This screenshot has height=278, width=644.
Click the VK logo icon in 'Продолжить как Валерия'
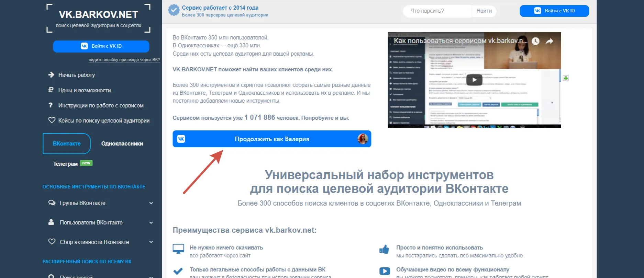[x=181, y=139]
